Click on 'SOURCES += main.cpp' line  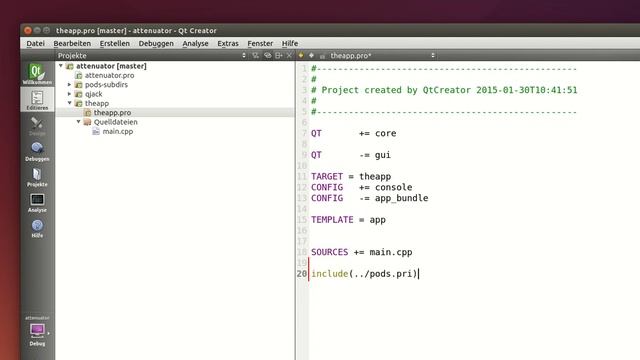pyautogui.click(x=362, y=252)
